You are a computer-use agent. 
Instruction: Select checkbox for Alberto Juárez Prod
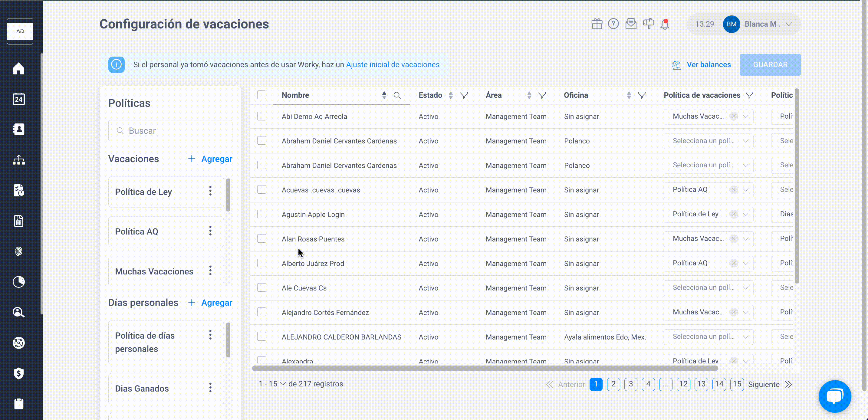pyautogui.click(x=261, y=263)
